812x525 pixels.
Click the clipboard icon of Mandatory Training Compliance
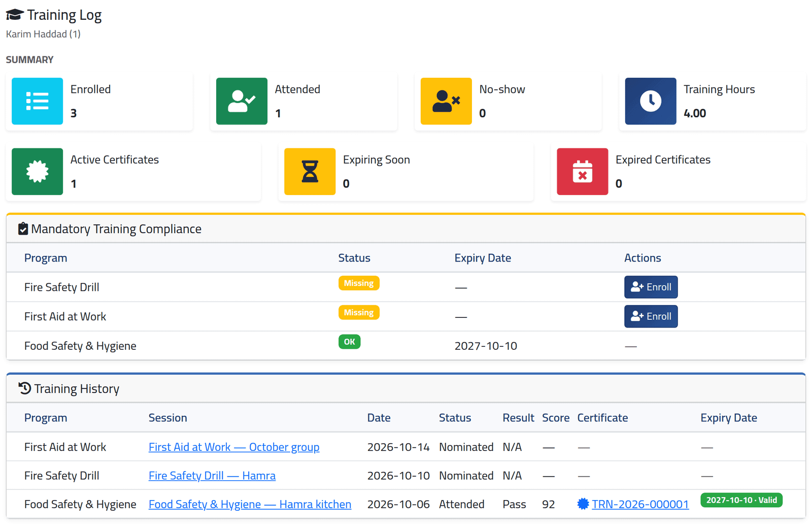coord(23,229)
